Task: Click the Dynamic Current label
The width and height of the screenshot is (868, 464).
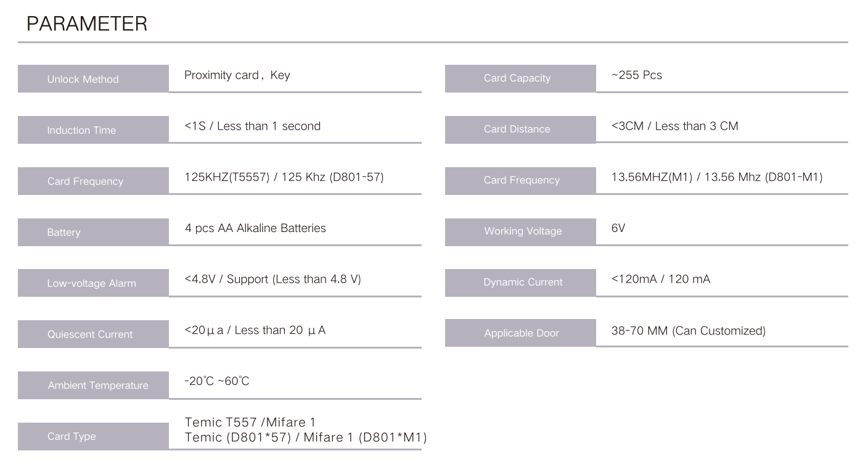Action: 523,283
